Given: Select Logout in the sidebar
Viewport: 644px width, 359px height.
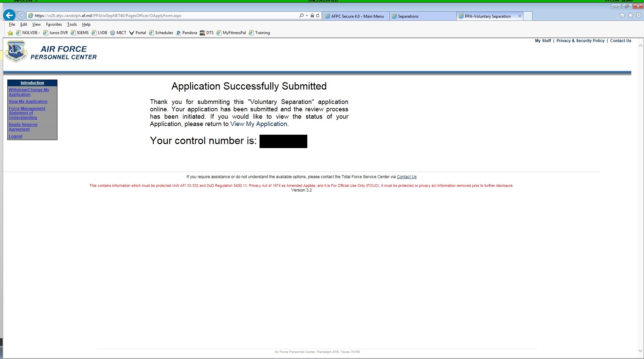Looking at the screenshot, I should click(15, 136).
